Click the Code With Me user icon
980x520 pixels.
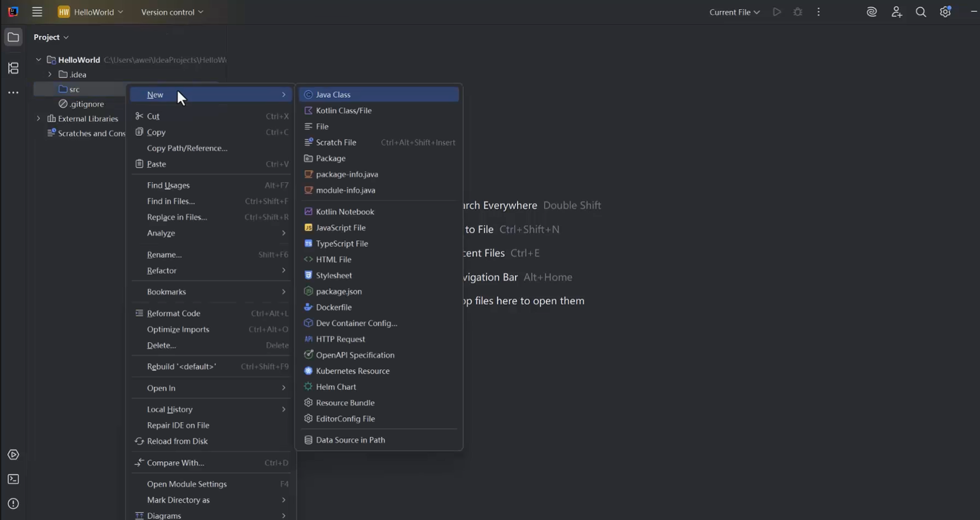coord(896,12)
